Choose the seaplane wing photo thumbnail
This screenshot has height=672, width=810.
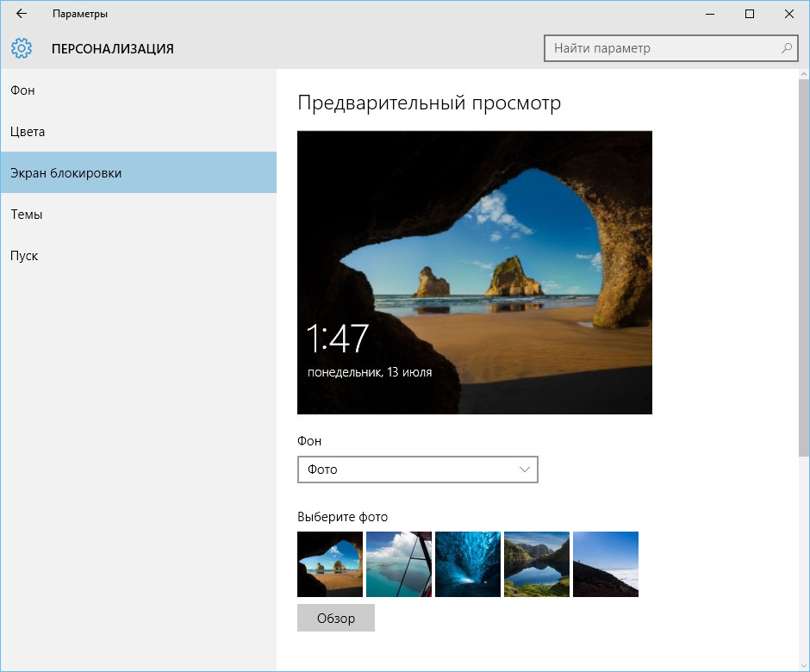(399, 564)
